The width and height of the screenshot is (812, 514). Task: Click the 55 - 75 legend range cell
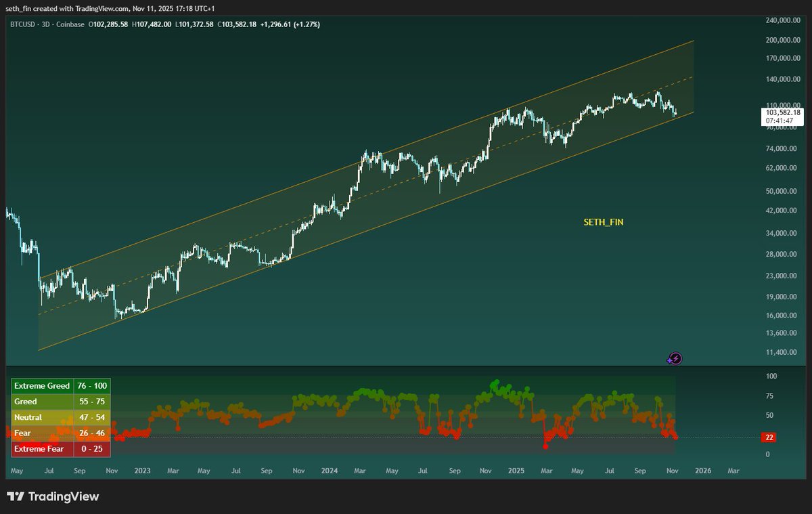[x=92, y=402]
